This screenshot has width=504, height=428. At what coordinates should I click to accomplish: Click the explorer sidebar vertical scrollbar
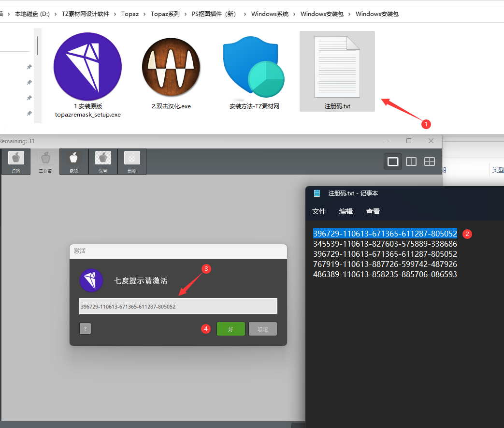(x=38, y=45)
